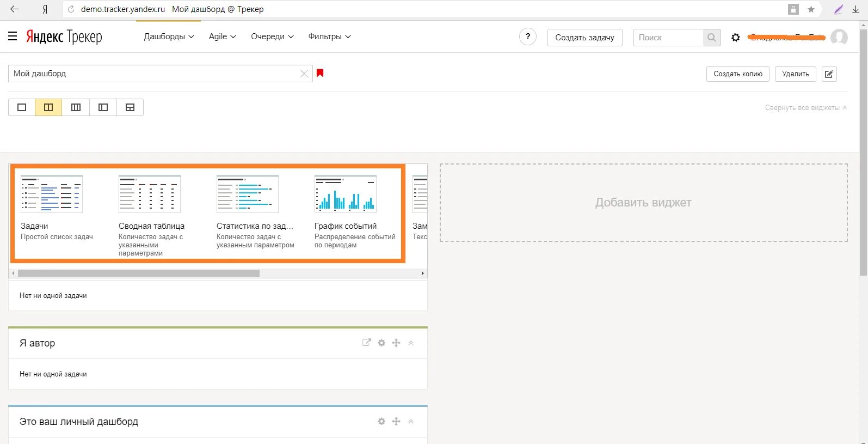The image size is (868, 444).
Task: Click the star bookmark icon in address bar
Action: pos(811,9)
